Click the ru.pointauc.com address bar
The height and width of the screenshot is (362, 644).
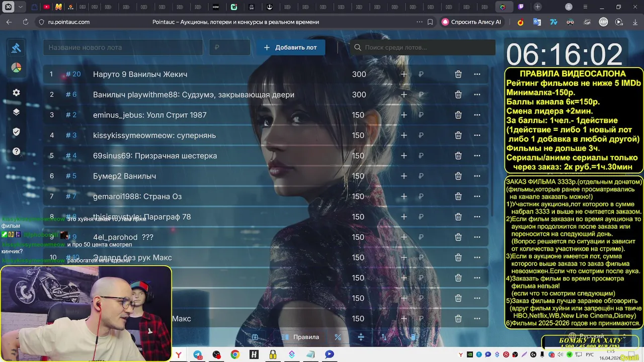(69, 22)
